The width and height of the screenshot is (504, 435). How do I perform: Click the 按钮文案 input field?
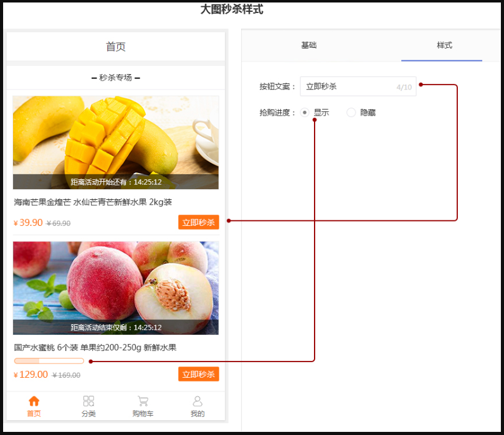click(x=358, y=87)
